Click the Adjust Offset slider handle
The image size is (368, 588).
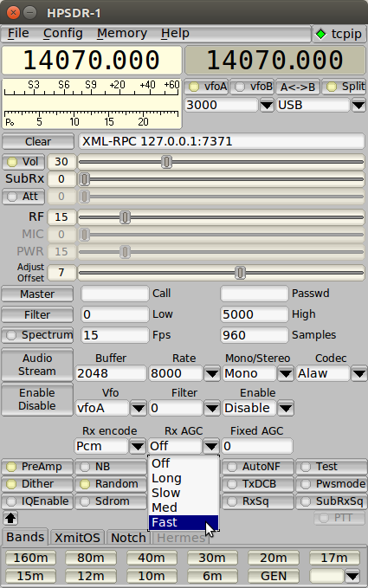click(x=240, y=273)
